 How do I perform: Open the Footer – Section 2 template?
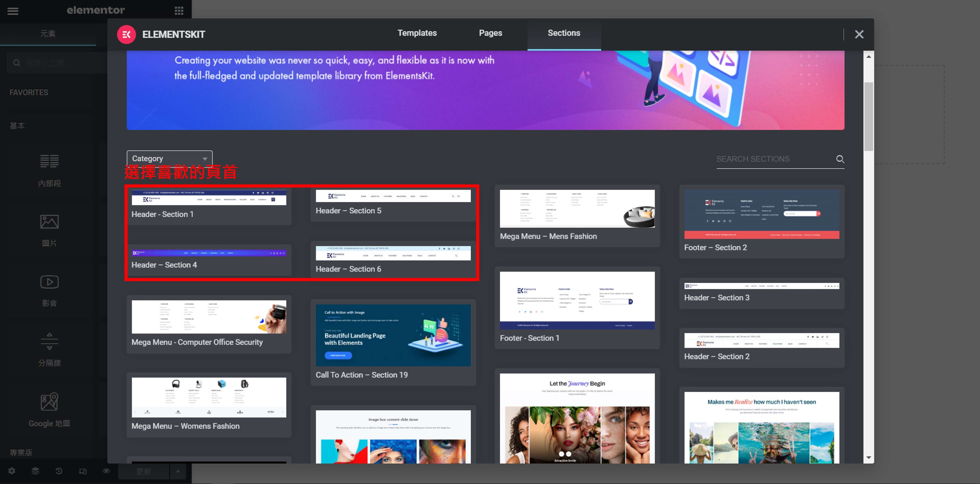762,221
